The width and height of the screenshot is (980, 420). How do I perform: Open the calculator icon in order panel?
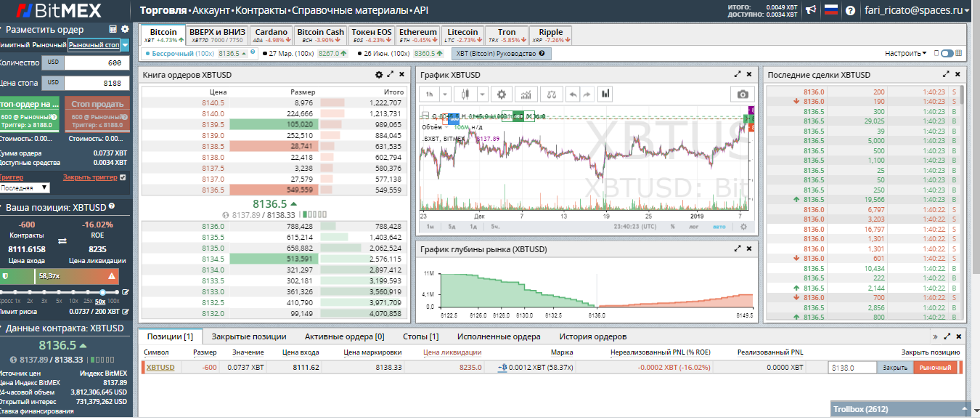(113, 29)
